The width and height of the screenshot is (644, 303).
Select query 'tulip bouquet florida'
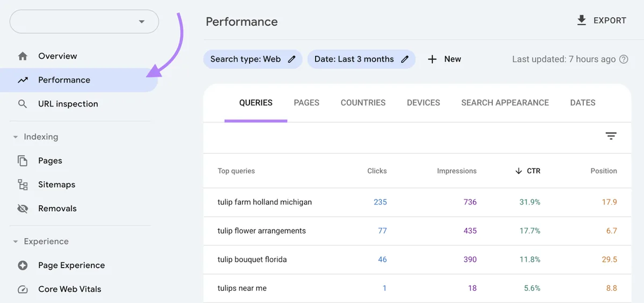[x=252, y=260]
